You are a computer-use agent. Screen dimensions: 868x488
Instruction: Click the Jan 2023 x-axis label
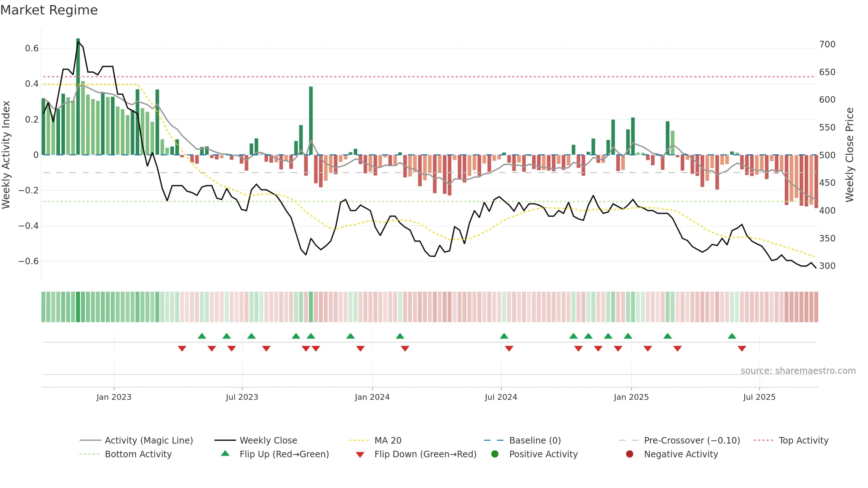pyautogui.click(x=114, y=397)
